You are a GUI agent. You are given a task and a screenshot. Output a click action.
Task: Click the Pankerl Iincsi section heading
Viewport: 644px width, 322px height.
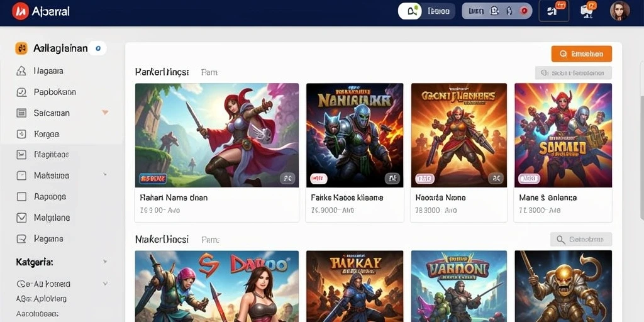pos(162,72)
